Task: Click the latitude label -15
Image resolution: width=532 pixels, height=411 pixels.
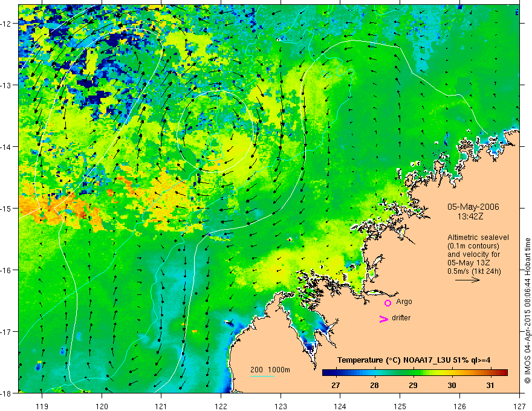Action: (x=7, y=208)
